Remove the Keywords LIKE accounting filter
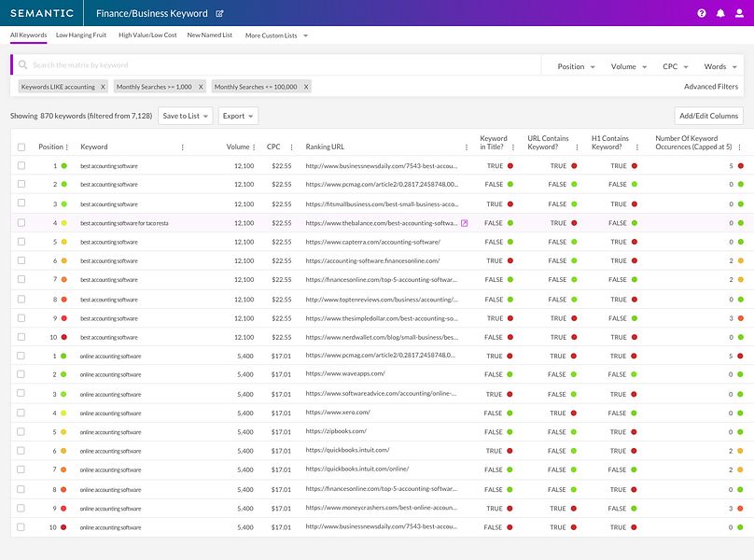The width and height of the screenshot is (754, 560). (103, 87)
